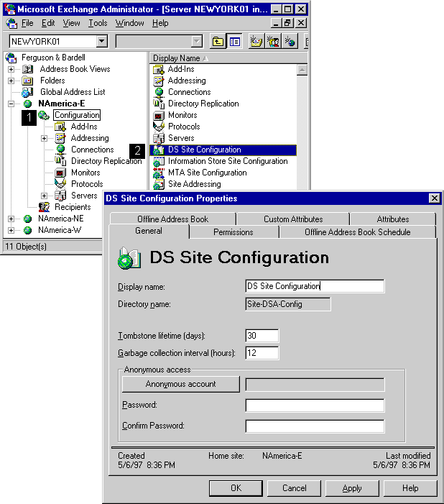Click the up-one-level folder toolbar icon
444x504 pixels.
[x=218, y=42]
